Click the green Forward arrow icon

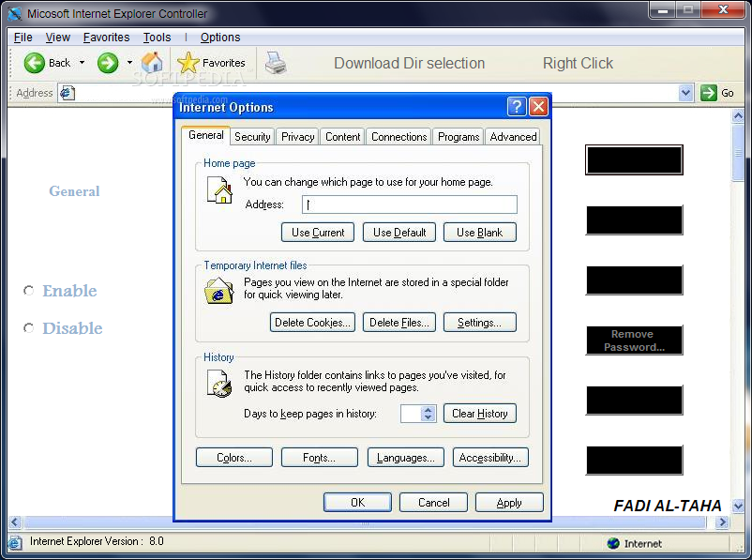[108, 63]
